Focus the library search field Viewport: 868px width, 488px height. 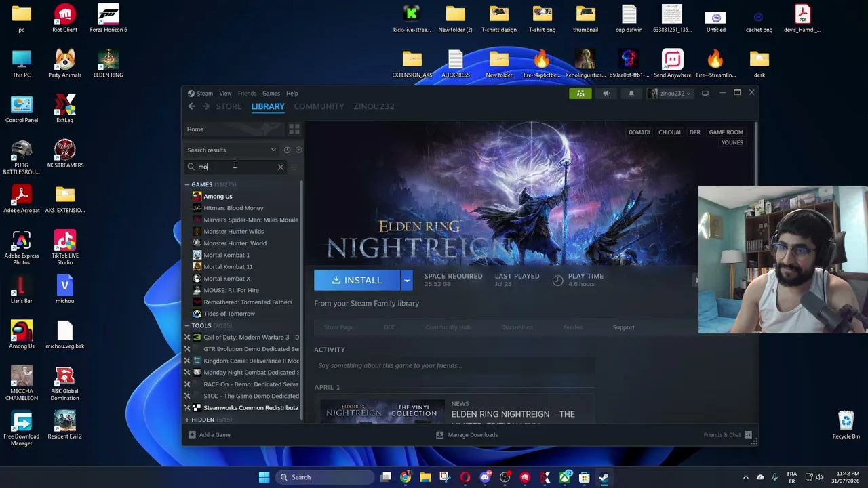(235, 167)
